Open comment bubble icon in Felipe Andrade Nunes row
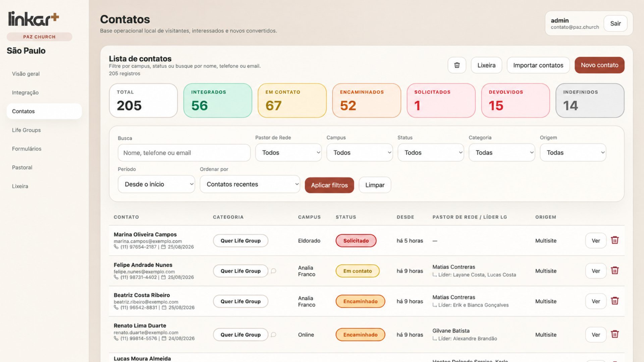This screenshot has height=362, width=644. pyautogui.click(x=273, y=271)
